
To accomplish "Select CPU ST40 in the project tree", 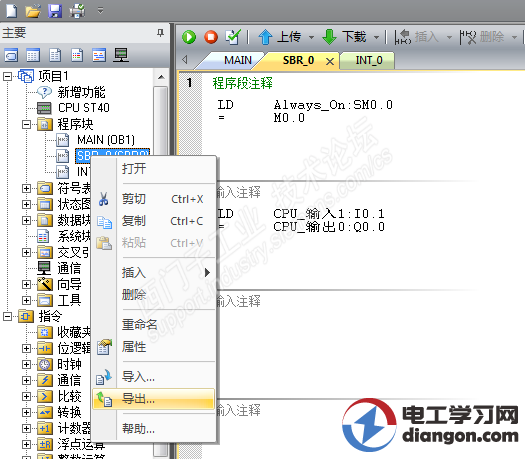I will pyautogui.click(x=84, y=108).
